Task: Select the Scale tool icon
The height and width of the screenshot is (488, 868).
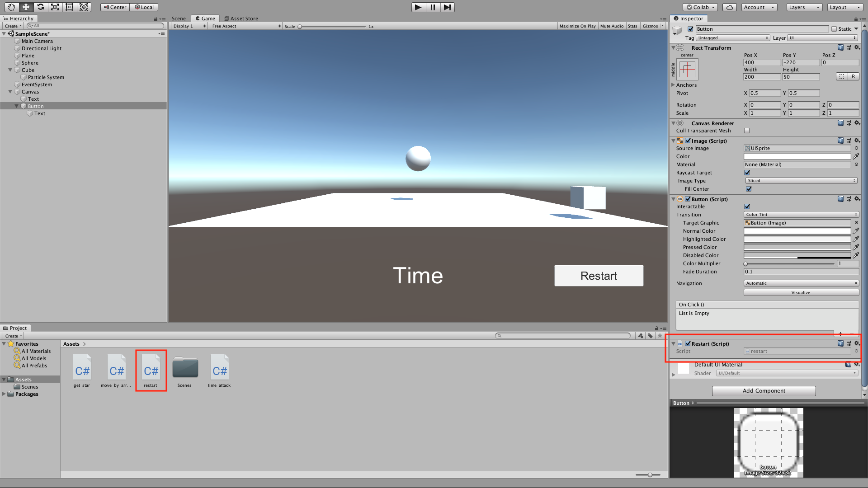Action: 55,7
